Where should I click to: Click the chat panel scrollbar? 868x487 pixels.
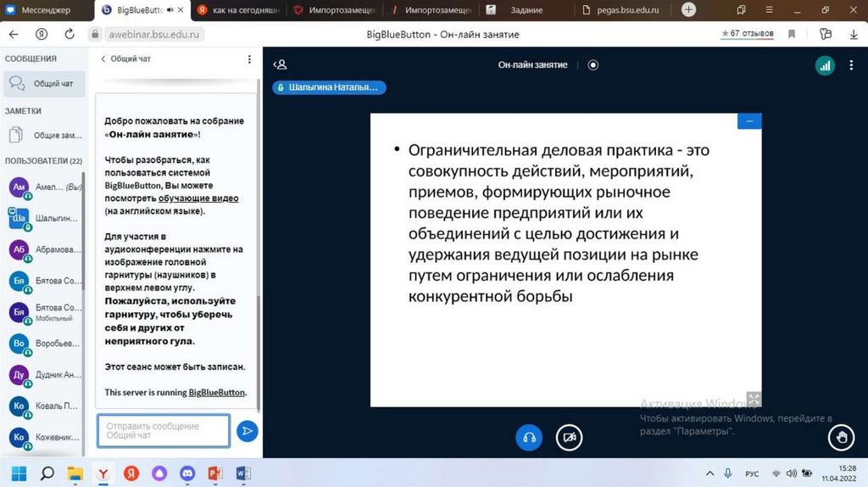259,355
